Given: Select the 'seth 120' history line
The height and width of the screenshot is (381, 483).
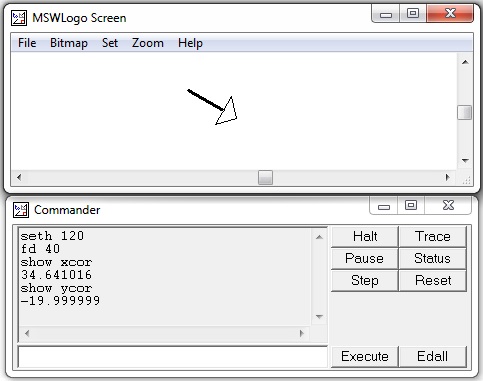Looking at the screenshot, I should 52,236.
